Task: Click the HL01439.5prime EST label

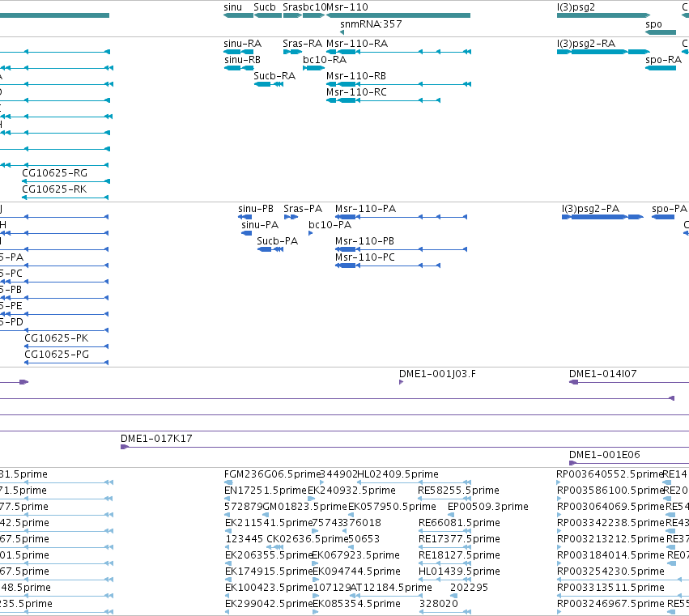Action: pos(459,571)
